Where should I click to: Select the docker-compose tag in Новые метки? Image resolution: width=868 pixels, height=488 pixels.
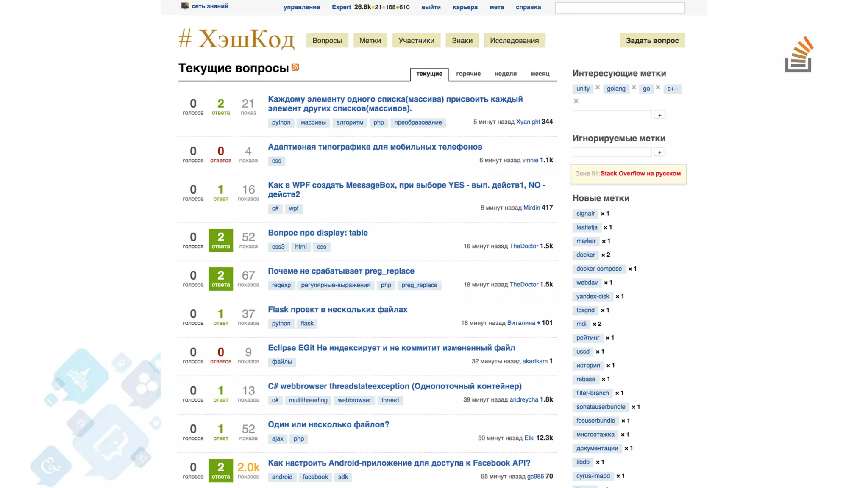click(599, 269)
